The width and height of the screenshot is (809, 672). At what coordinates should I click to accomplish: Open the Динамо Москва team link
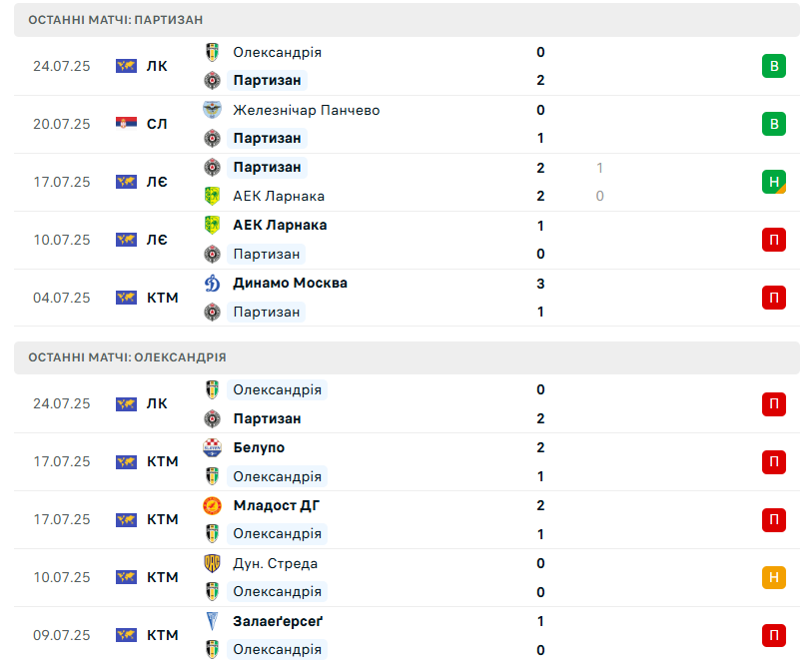pos(290,284)
